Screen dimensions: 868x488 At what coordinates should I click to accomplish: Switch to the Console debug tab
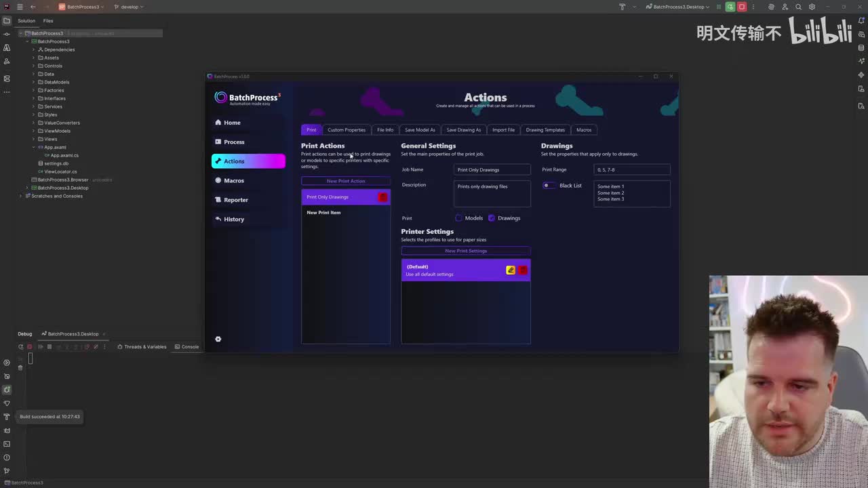186,347
